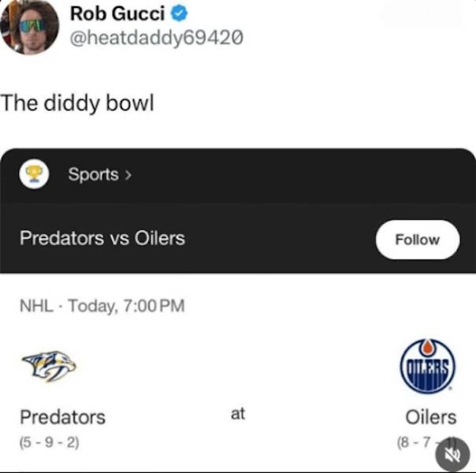
Task: Click the "at" label between teams
Action: 238,413
